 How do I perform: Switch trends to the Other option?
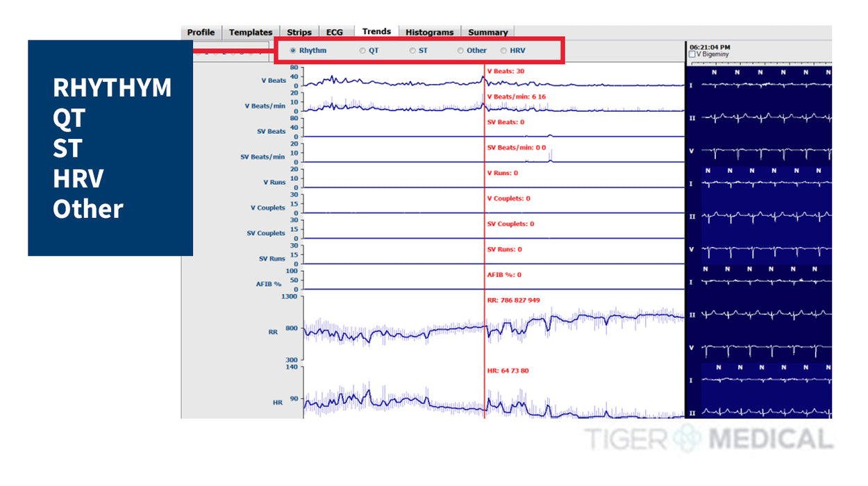(460, 51)
